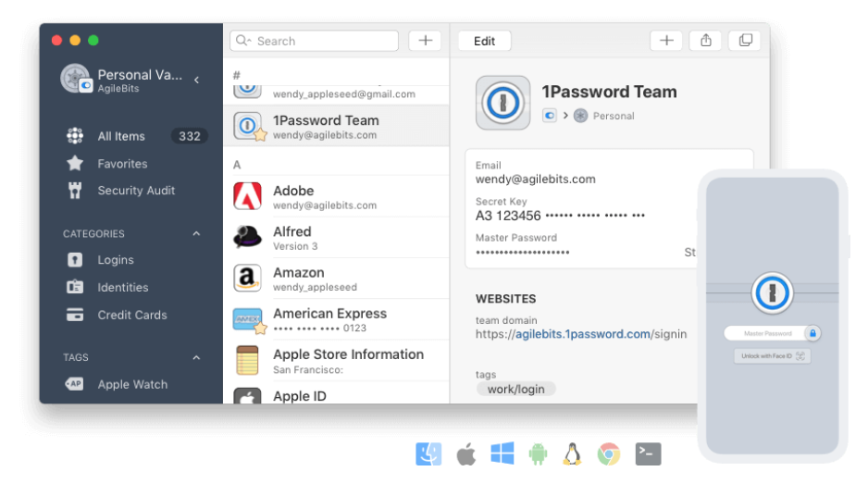This screenshot has width=868, height=484.
Task: Select the Apple Watch tag
Action: click(x=134, y=384)
